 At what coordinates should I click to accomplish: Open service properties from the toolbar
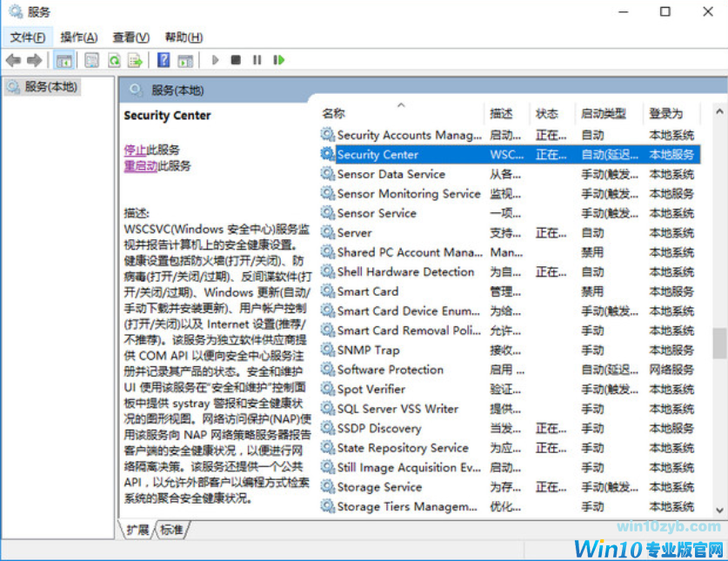coord(90,59)
